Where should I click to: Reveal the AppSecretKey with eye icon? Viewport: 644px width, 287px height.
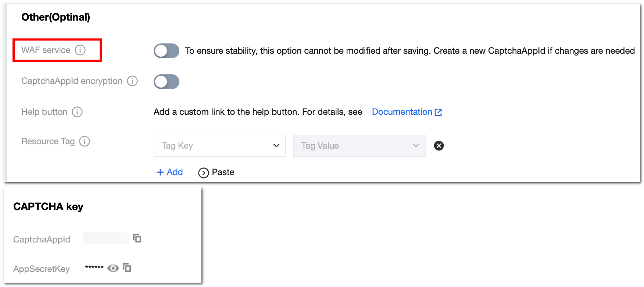[x=113, y=268]
